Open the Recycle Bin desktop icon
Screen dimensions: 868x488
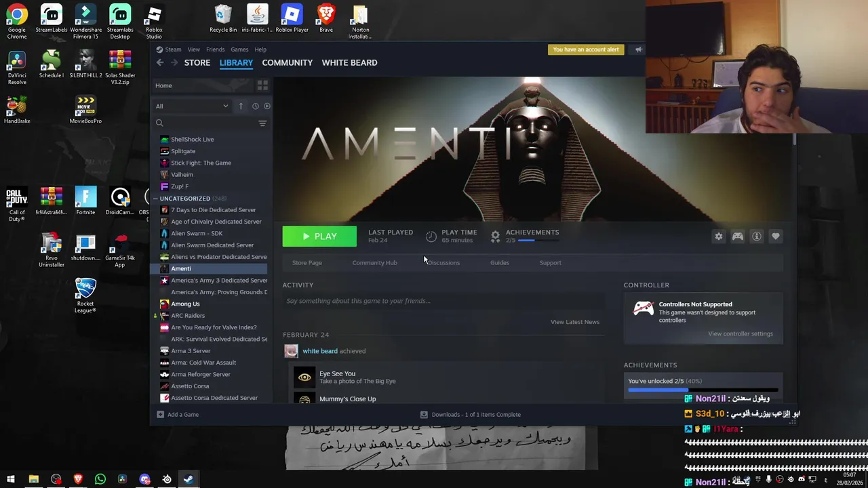223,19
